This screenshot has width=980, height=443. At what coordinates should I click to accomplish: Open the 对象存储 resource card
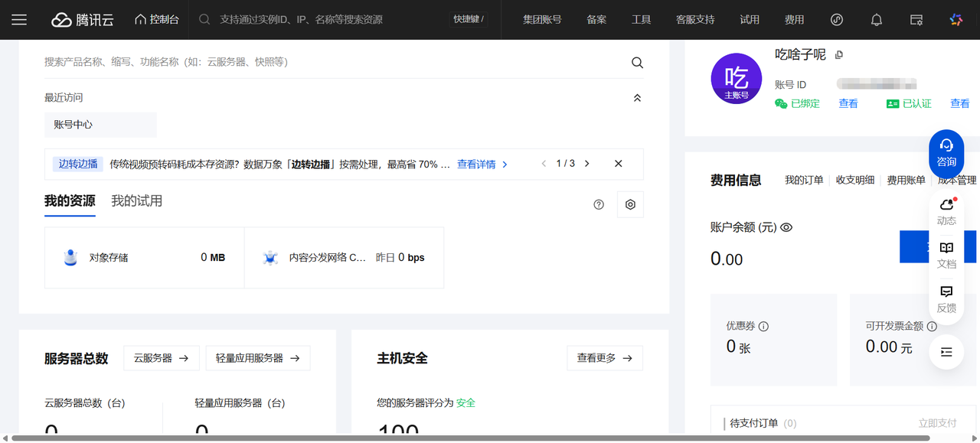coord(145,258)
